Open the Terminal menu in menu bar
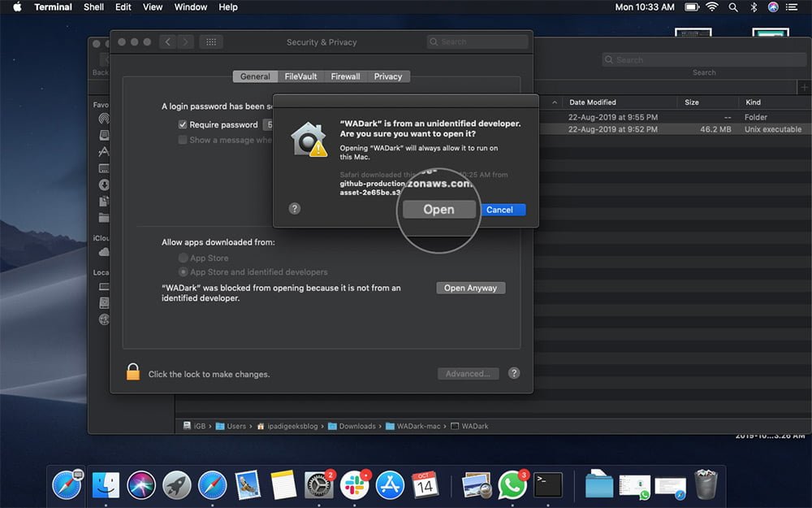812x508 pixels. [53, 7]
